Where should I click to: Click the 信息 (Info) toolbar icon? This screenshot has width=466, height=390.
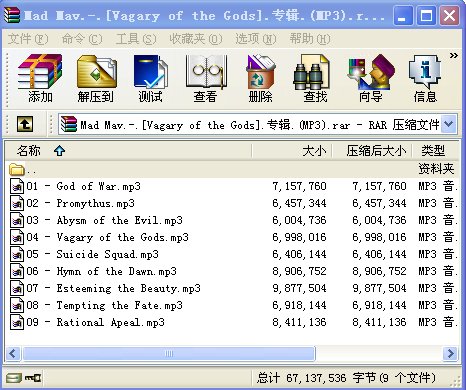click(425, 78)
